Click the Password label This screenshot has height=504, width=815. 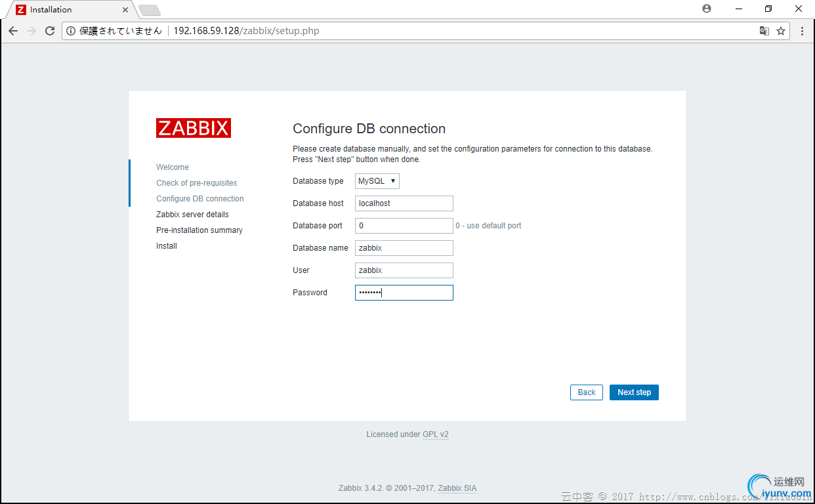[x=310, y=293]
